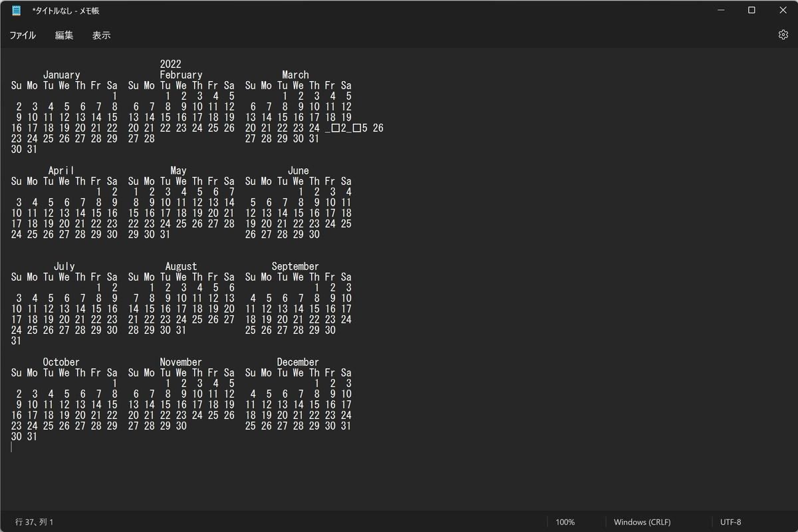Click the February month heading

point(181,74)
